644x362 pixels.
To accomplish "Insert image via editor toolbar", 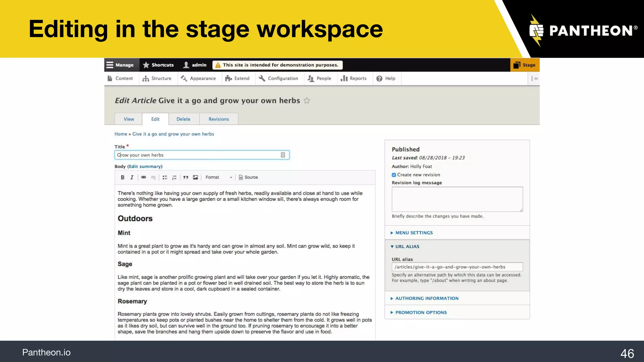I will 195,177.
